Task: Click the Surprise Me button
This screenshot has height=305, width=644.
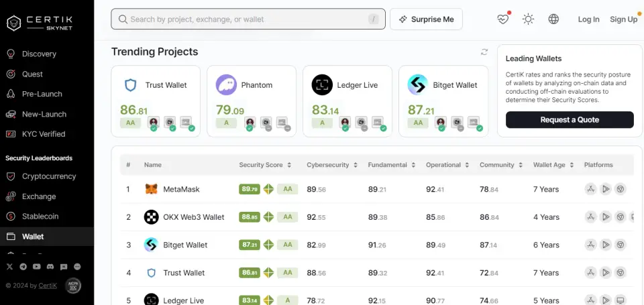Action: point(426,19)
